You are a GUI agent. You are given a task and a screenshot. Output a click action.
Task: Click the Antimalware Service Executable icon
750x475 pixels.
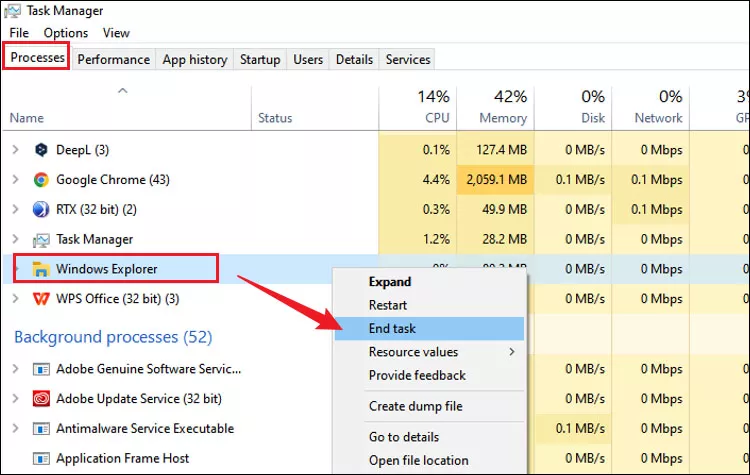click(41, 429)
